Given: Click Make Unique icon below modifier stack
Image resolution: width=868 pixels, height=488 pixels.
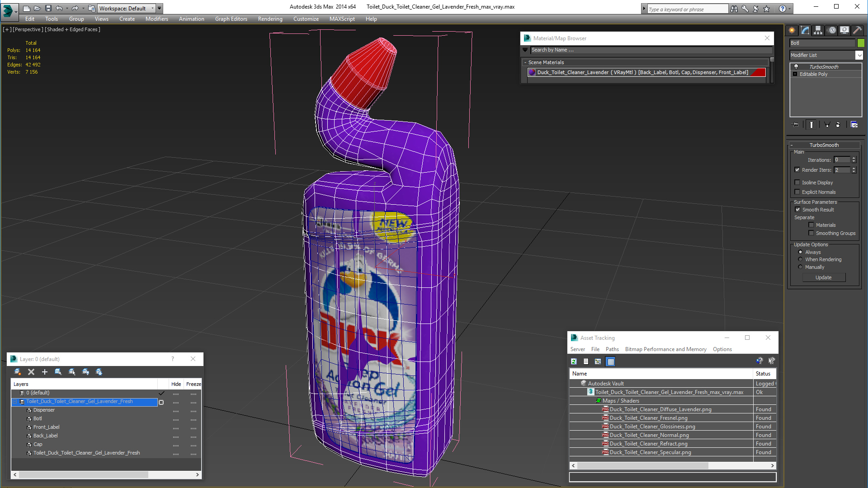Looking at the screenshot, I should coord(827,125).
